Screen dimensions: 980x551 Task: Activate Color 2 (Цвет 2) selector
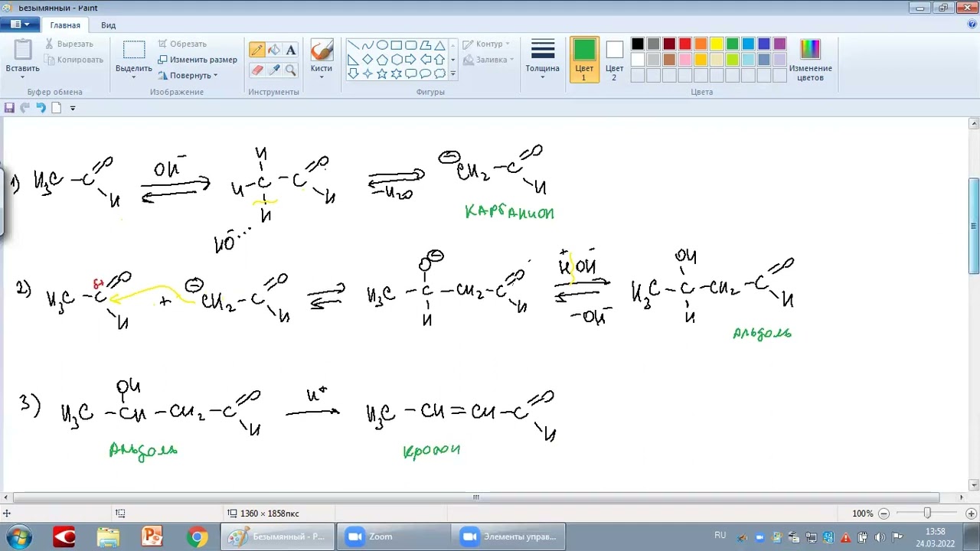click(x=614, y=60)
